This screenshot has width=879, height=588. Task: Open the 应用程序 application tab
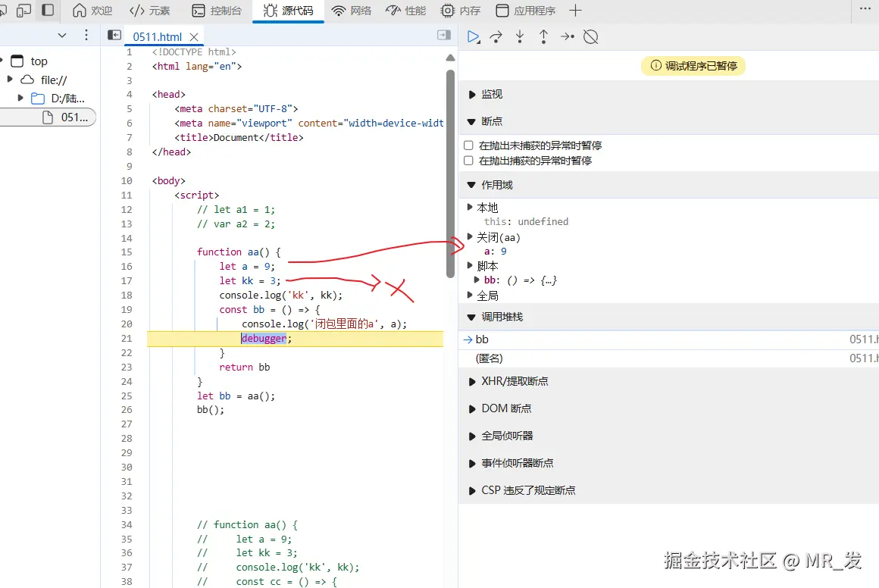click(526, 11)
